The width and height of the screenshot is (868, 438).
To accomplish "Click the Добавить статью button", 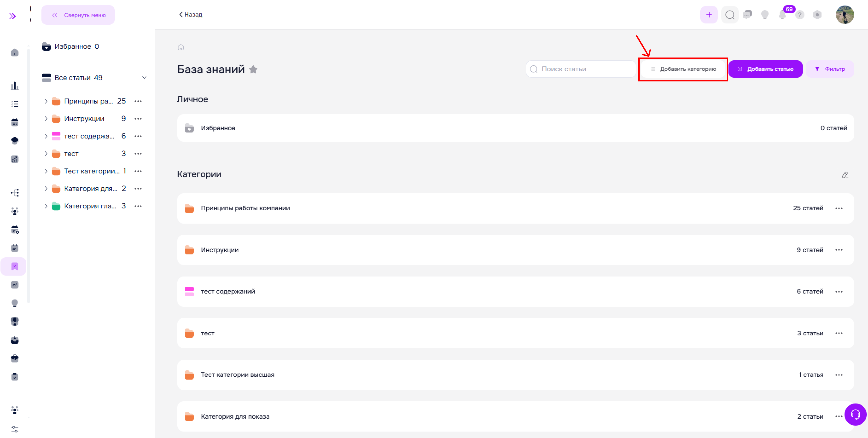I will point(765,69).
